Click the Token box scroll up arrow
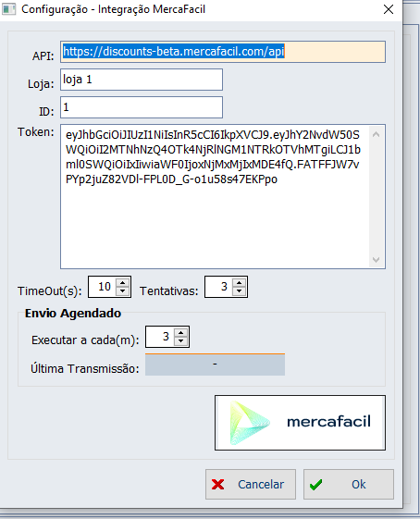The image size is (420, 519). click(376, 134)
